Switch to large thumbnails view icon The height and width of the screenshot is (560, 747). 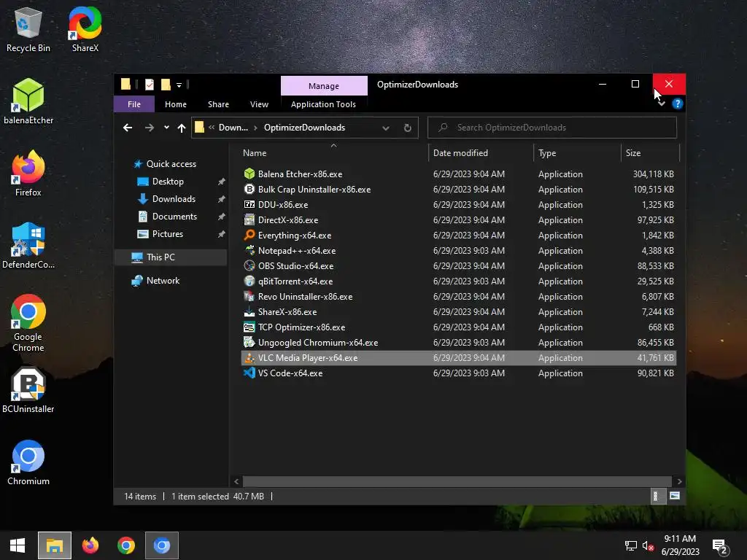[675, 496]
